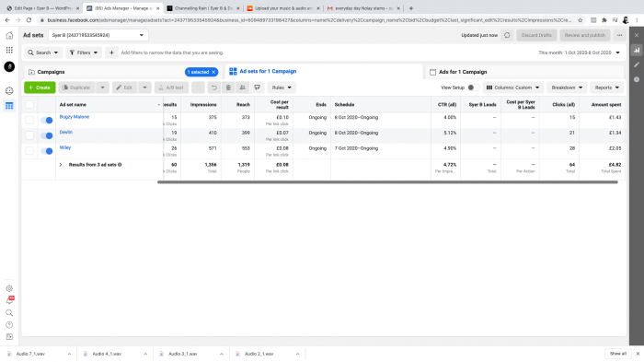
Task: Click the undo arrow toolbar icon
Action: tap(213, 88)
